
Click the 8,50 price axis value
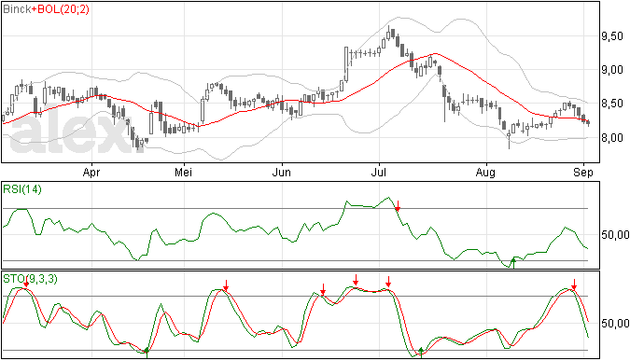tap(612, 104)
